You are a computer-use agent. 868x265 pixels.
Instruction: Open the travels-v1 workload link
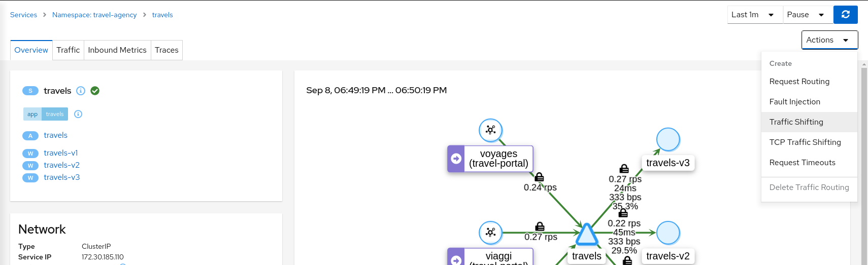[61, 153]
